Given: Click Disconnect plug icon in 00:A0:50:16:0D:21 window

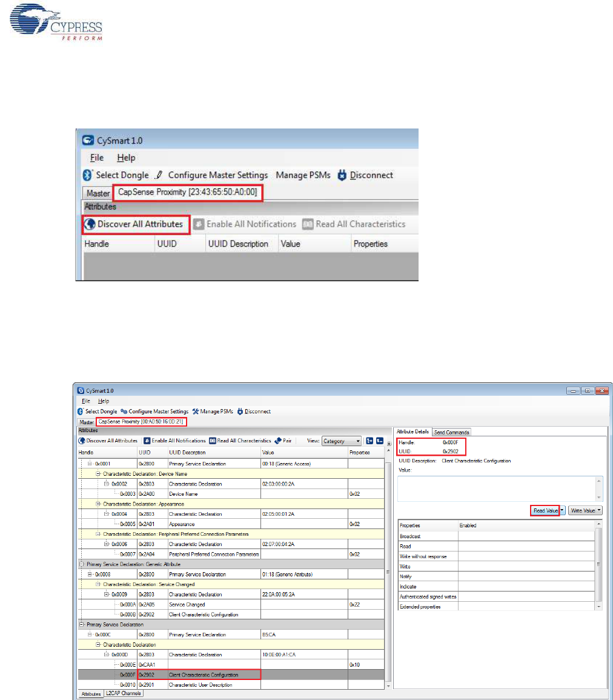Looking at the screenshot, I should [x=240, y=412].
